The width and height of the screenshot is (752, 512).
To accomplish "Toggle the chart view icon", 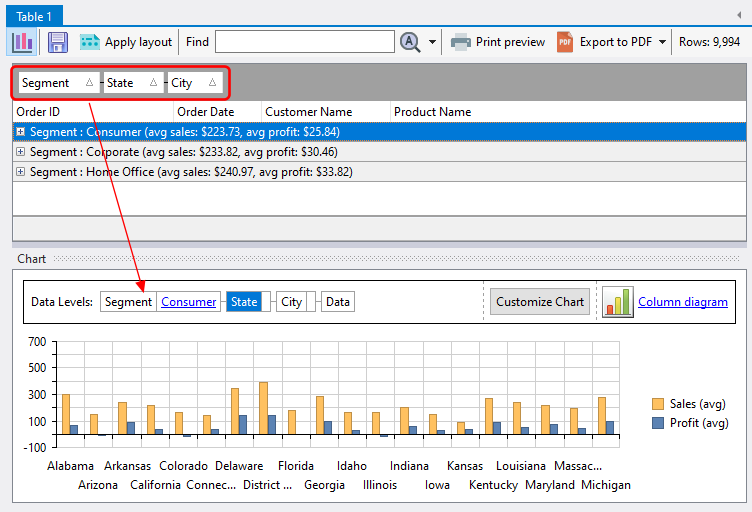I will coord(22,42).
